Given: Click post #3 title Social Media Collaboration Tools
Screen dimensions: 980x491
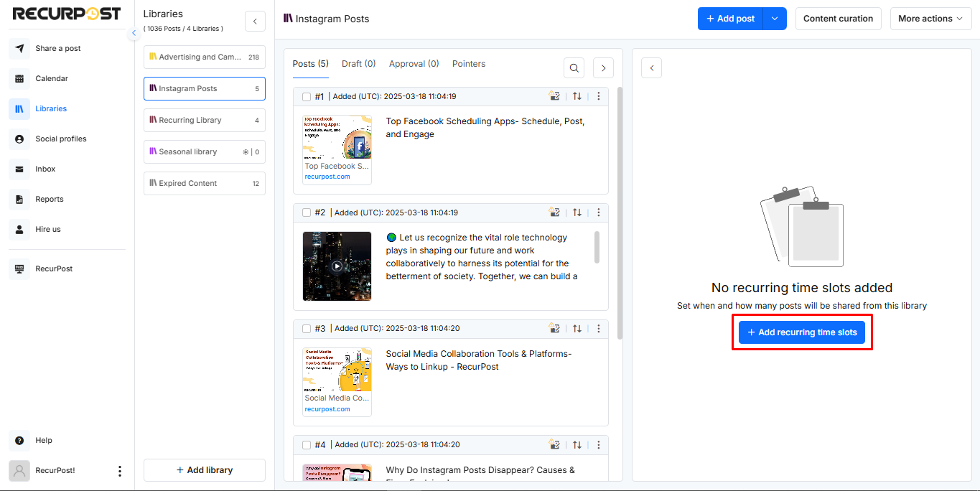Looking at the screenshot, I should pos(479,360).
